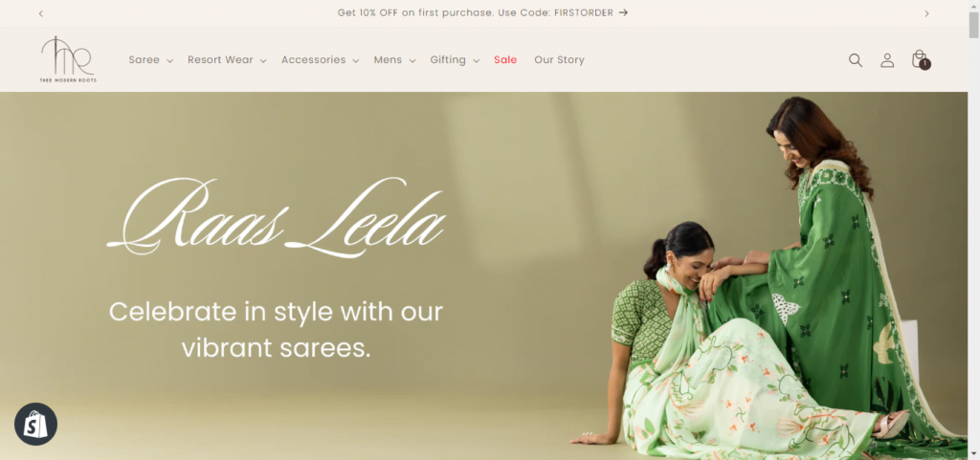The image size is (980, 460).
Task: Click the page vertical scrollbar thumb
Action: [x=973, y=25]
